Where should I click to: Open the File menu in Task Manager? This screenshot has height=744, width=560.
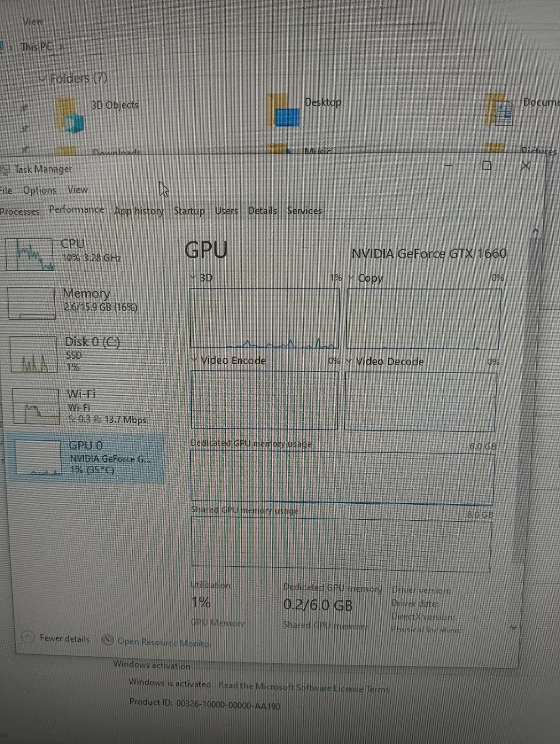click(x=6, y=190)
